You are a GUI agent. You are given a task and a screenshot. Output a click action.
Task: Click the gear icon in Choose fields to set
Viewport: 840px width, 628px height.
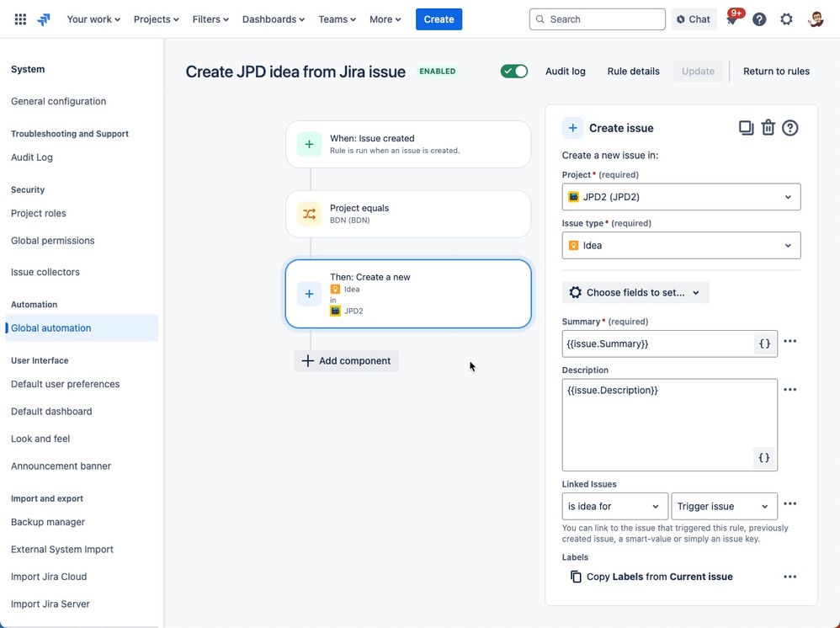(576, 293)
